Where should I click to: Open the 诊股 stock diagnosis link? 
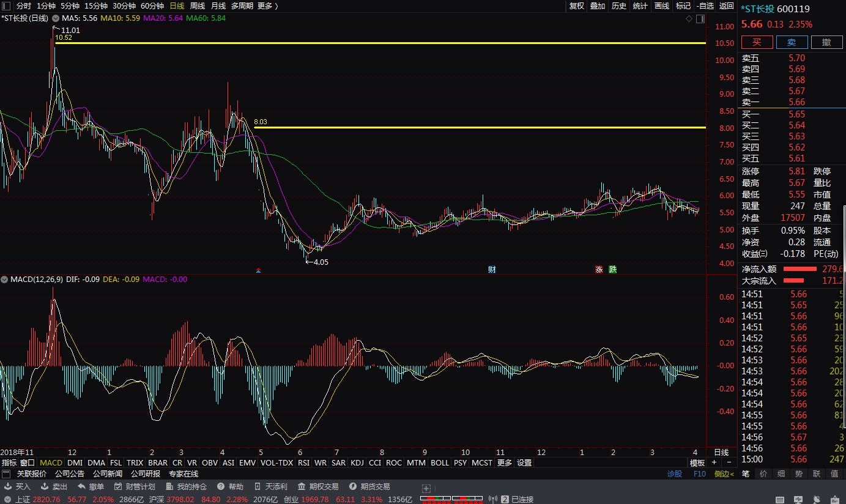click(x=674, y=474)
